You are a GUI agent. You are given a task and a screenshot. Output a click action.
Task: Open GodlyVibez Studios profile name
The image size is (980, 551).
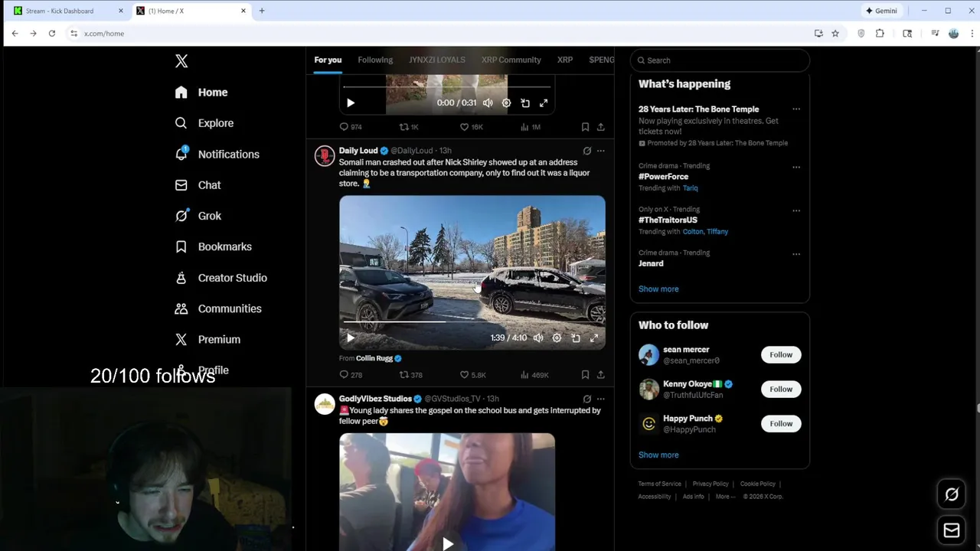[x=375, y=399]
